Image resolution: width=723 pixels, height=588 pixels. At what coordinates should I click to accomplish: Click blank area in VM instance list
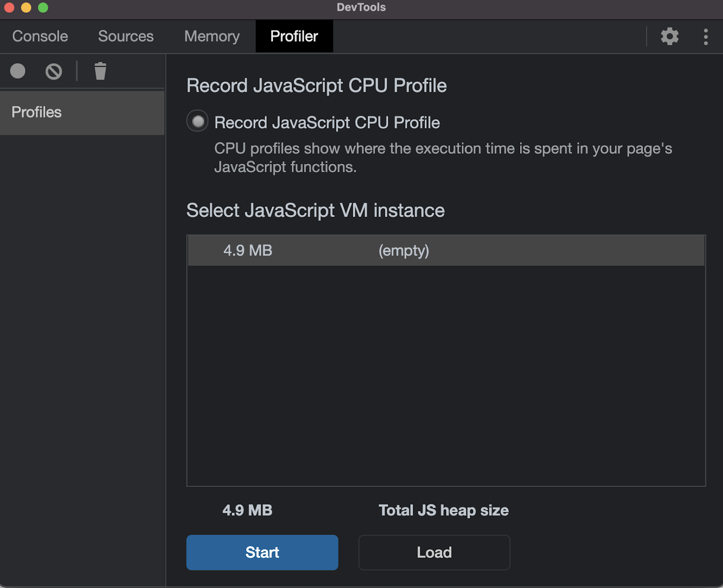(446, 375)
